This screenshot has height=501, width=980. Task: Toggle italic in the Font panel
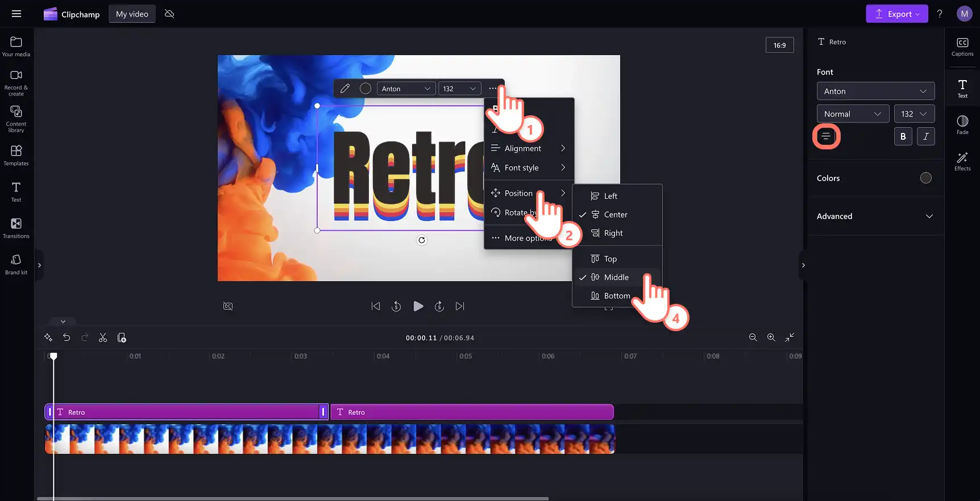click(926, 136)
